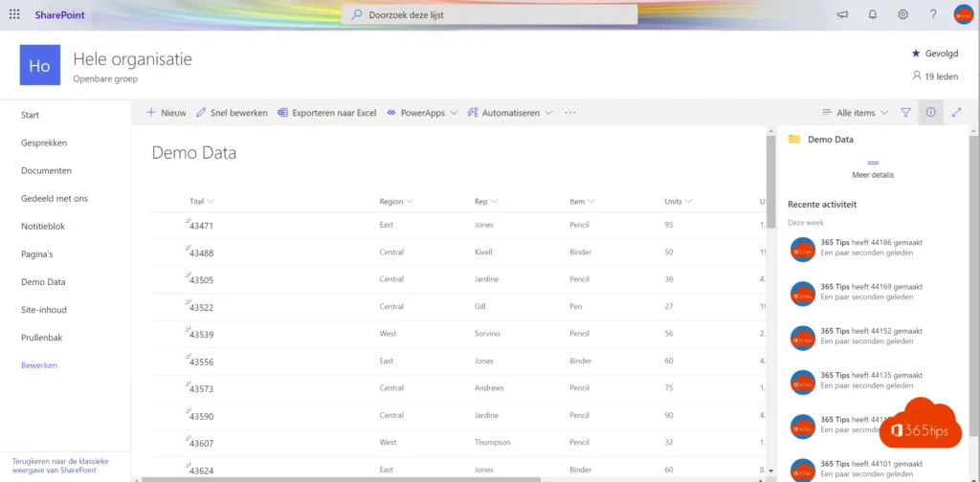Click the Thompson rep cell
This screenshot has height=482, width=980.
pos(493,442)
